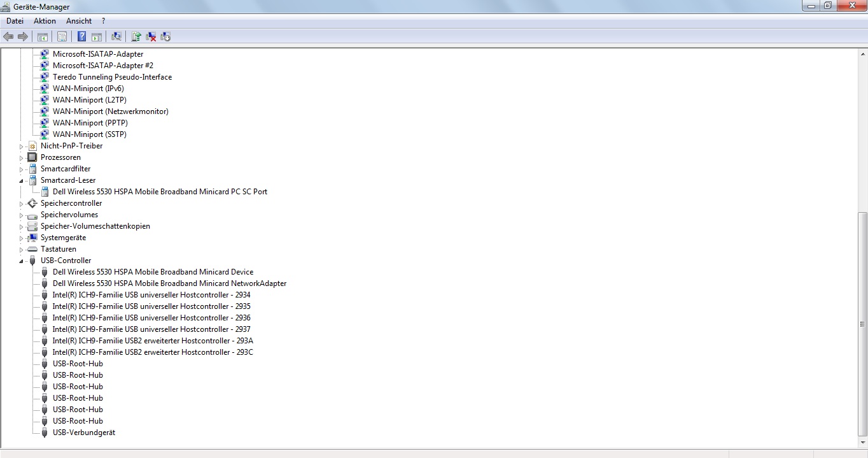Click the Uninstall device toolbar icon
Viewport: 868px width, 458px height.
(151, 36)
